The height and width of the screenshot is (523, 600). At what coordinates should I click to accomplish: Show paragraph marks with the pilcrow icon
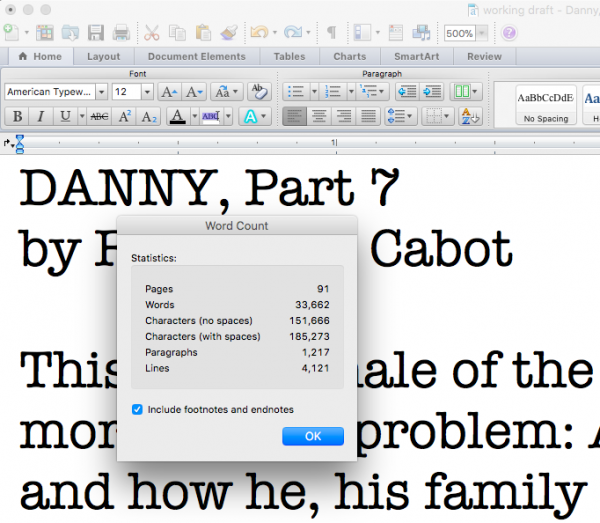pos(331,33)
